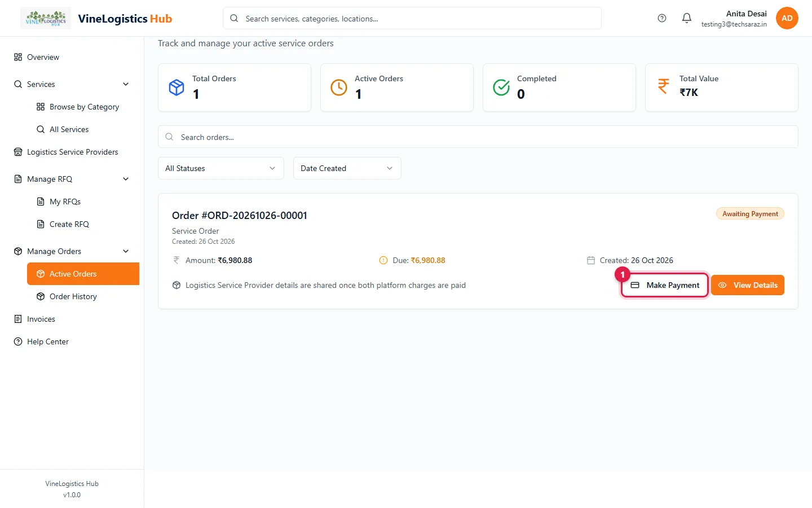
Task: Select Active Orders in sidebar
Action: tap(83, 274)
